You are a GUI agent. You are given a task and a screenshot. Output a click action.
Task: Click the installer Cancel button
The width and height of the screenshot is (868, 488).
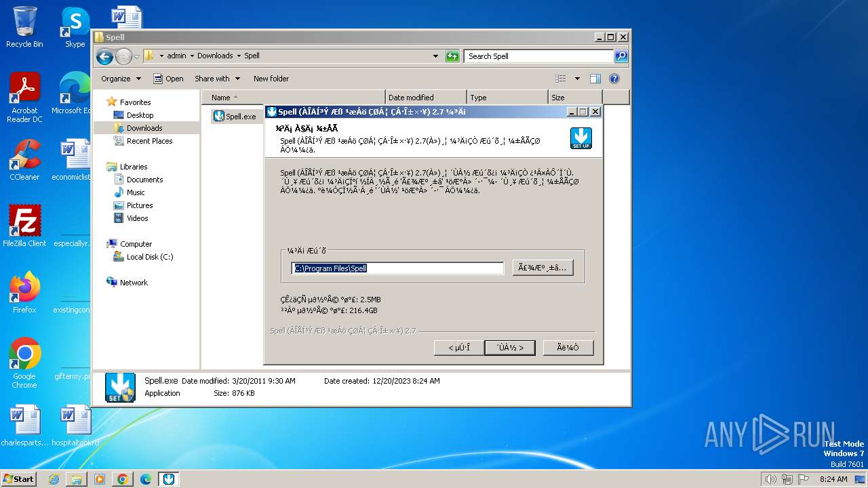click(568, 348)
